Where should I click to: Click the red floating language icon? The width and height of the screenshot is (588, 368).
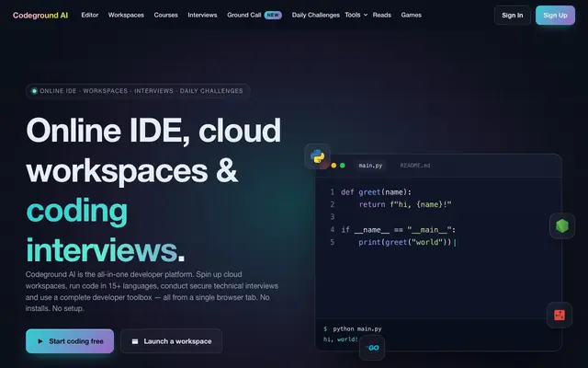[560, 315]
